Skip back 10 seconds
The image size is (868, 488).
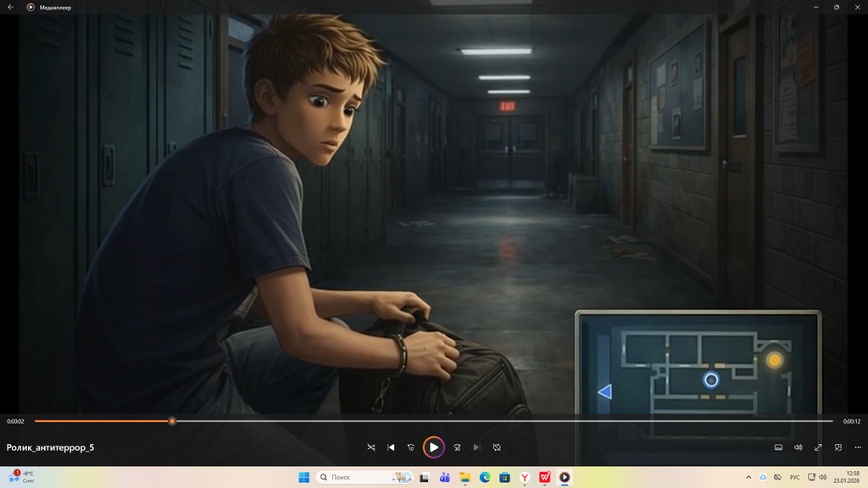click(x=411, y=447)
